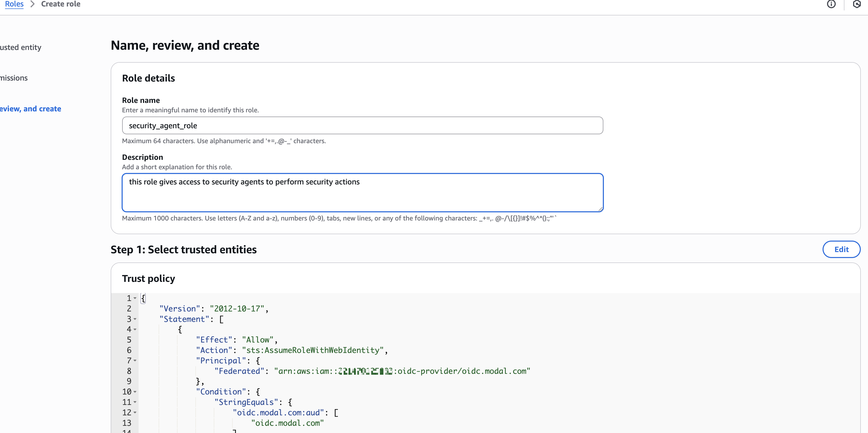Click the Roles breadcrumb link
The image size is (868, 433).
(x=14, y=4)
